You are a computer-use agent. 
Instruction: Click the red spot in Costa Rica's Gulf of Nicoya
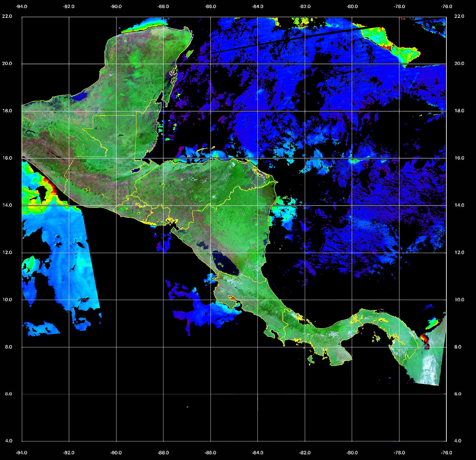233,298
